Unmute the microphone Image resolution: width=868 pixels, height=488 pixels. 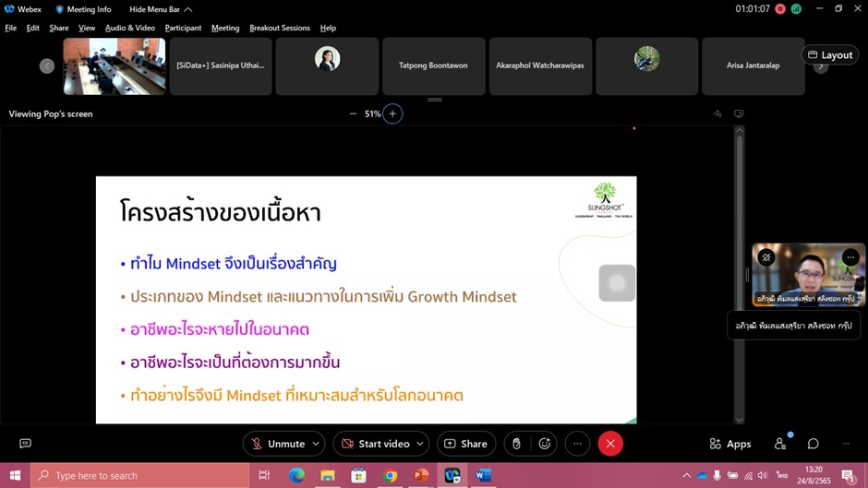(x=277, y=444)
